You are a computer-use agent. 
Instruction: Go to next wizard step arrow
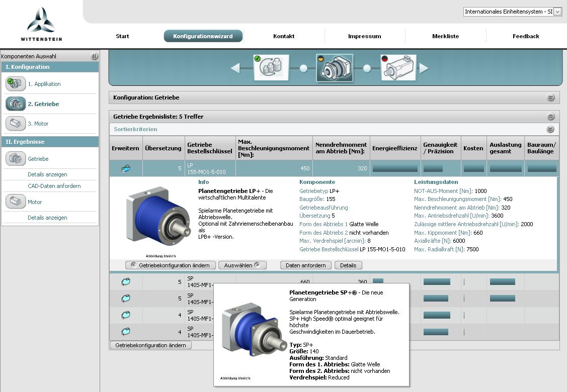click(424, 68)
